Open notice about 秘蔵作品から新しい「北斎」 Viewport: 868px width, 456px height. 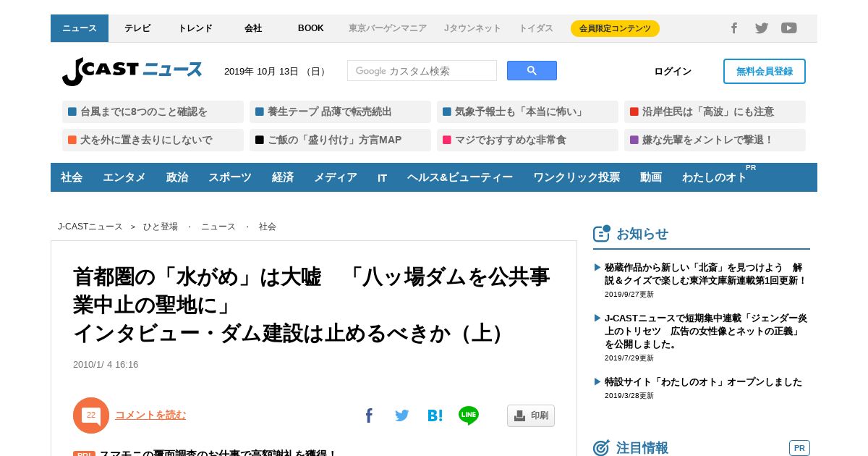click(705, 274)
